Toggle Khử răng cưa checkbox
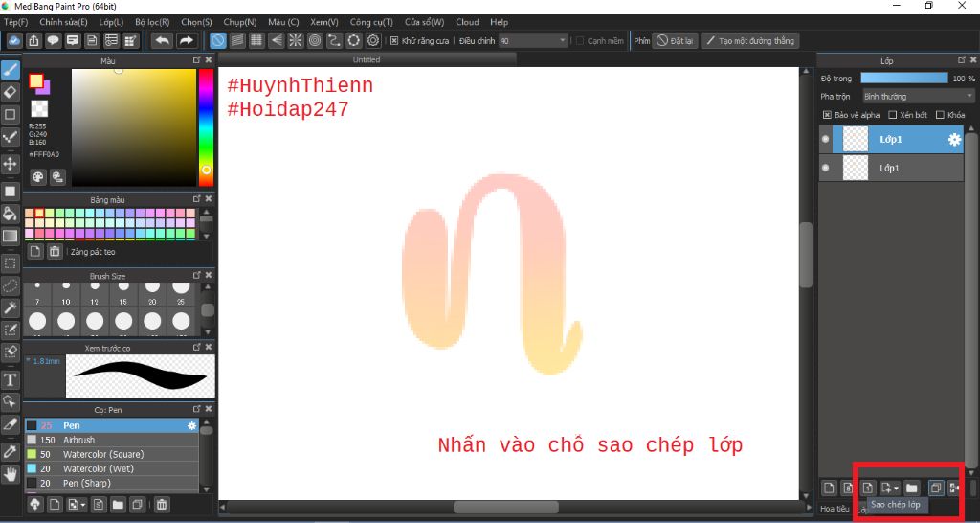 394,41
